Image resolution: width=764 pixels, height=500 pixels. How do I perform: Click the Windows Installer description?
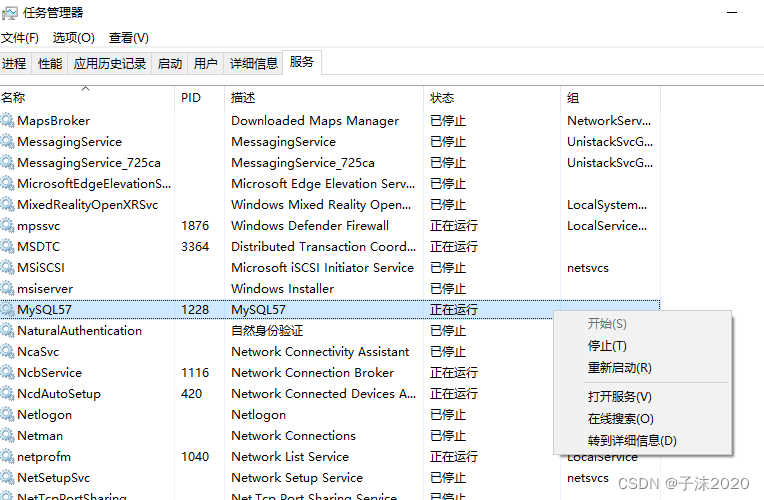click(283, 288)
